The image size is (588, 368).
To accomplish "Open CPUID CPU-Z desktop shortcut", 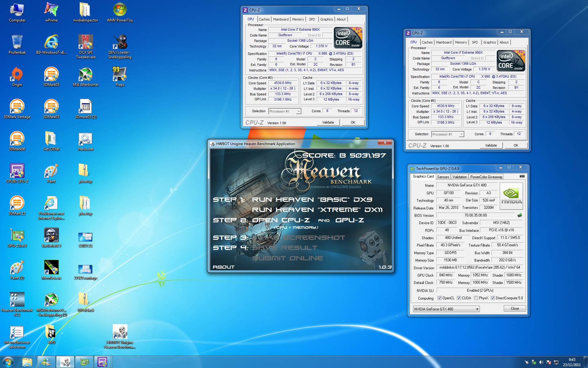I will [17, 173].
